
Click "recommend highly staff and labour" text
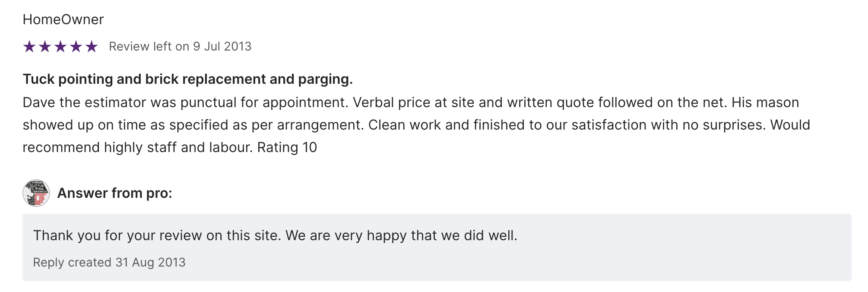137,147
